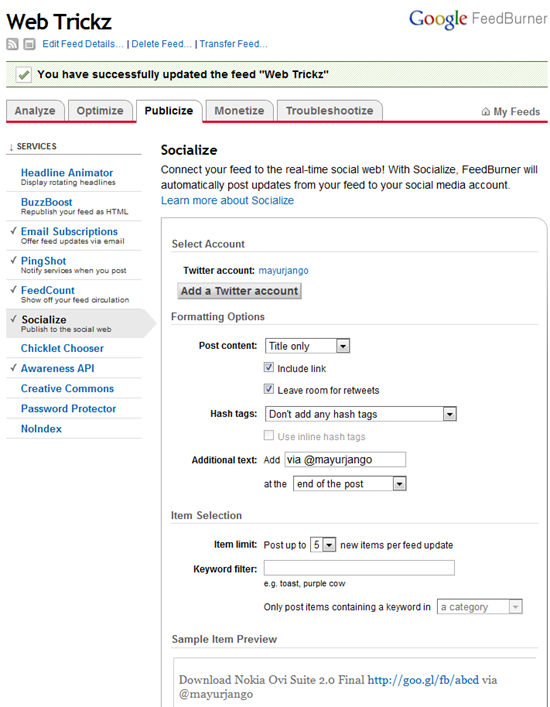Viewport: 550px width, 707px height.
Task: Click the green checkmark success icon
Action: point(23,74)
